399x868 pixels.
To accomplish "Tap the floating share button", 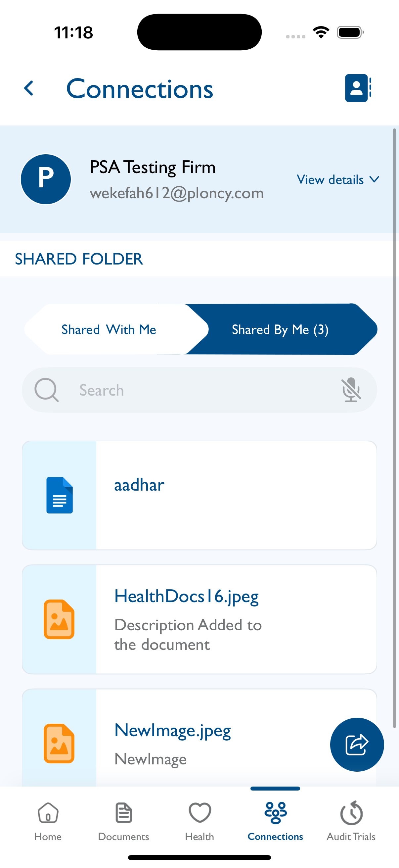I will (x=357, y=744).
